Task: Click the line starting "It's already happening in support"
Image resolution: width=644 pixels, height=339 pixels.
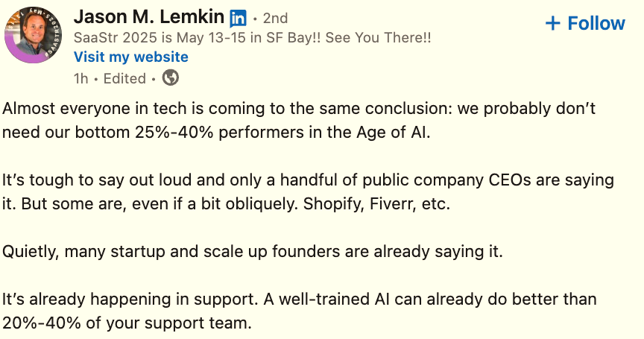Action: click(299, 300)
